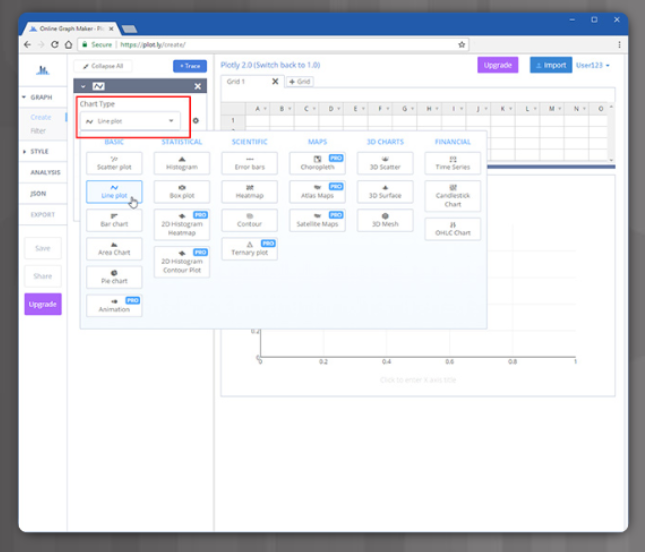Click the Plotly logo icon
This screenshot has width=645, height=552.
coord(42,70)
